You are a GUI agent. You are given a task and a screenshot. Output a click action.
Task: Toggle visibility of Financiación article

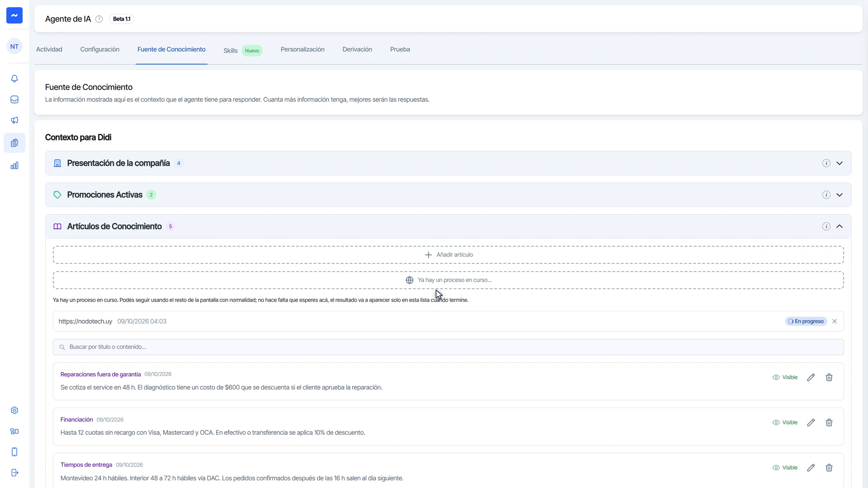tap(785, 422)
